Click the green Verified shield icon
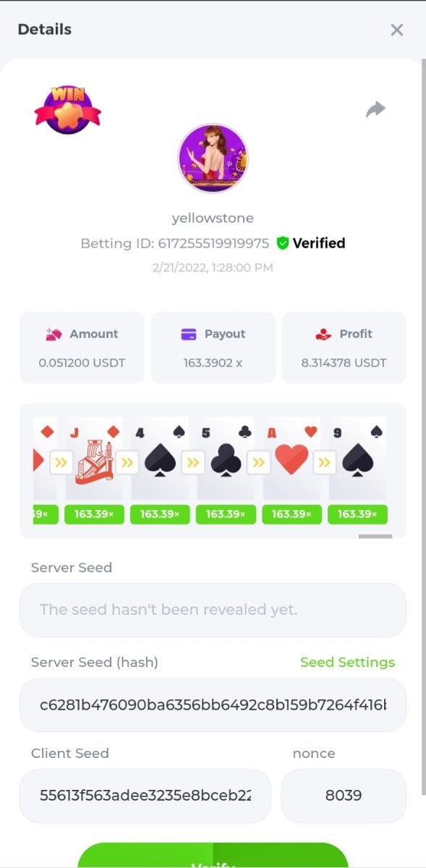The width and height of the screenshot is (426, 868). coord(283,243)
